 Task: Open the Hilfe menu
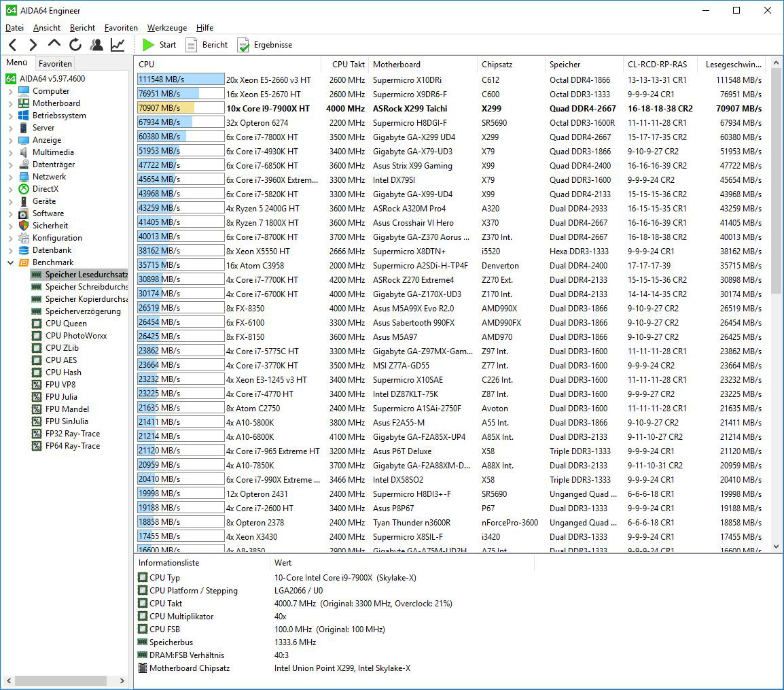(x=205, y=28)
